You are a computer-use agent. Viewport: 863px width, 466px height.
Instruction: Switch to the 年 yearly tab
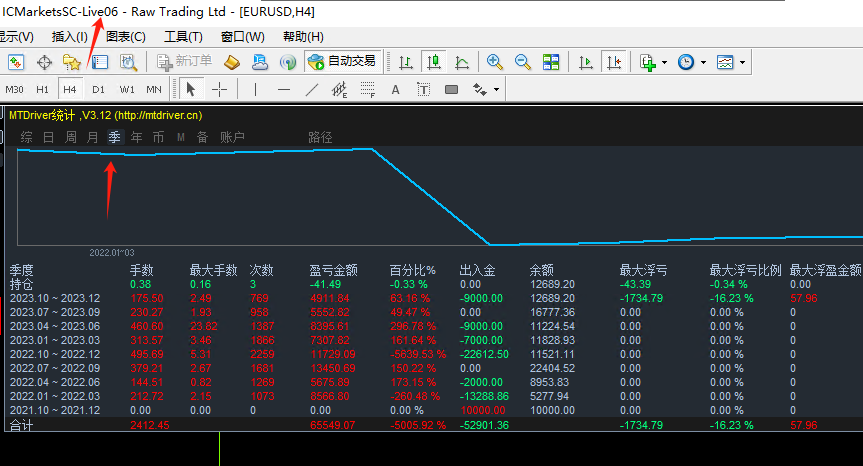136,137
